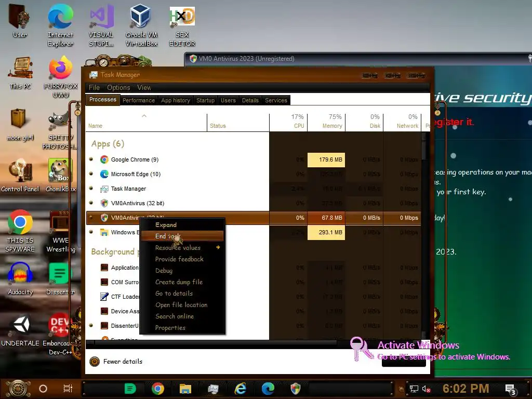Image resolution: width=532 pixels, height=399 pixels.
Task: Open the View menu in Task Manager
Action: [x=144, y=87]
